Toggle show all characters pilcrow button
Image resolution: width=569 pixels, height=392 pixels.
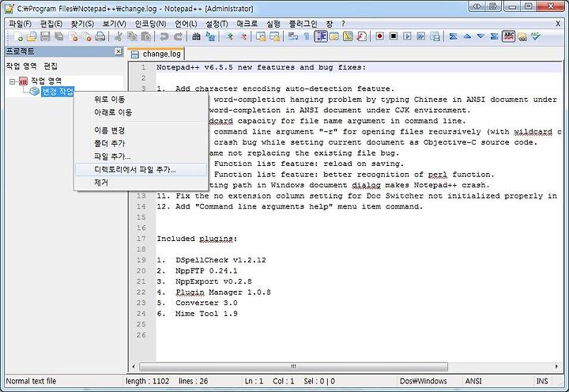(307, 36)
